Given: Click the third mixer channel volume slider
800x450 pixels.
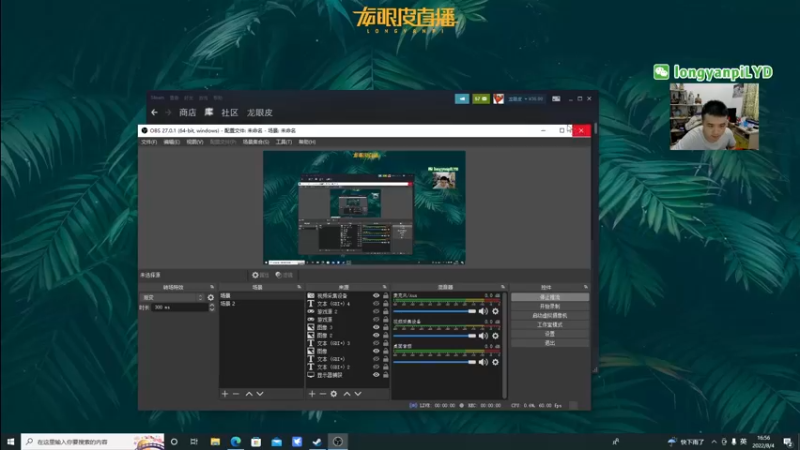Looking at the screenshot, I should click(x=434, y=362).
